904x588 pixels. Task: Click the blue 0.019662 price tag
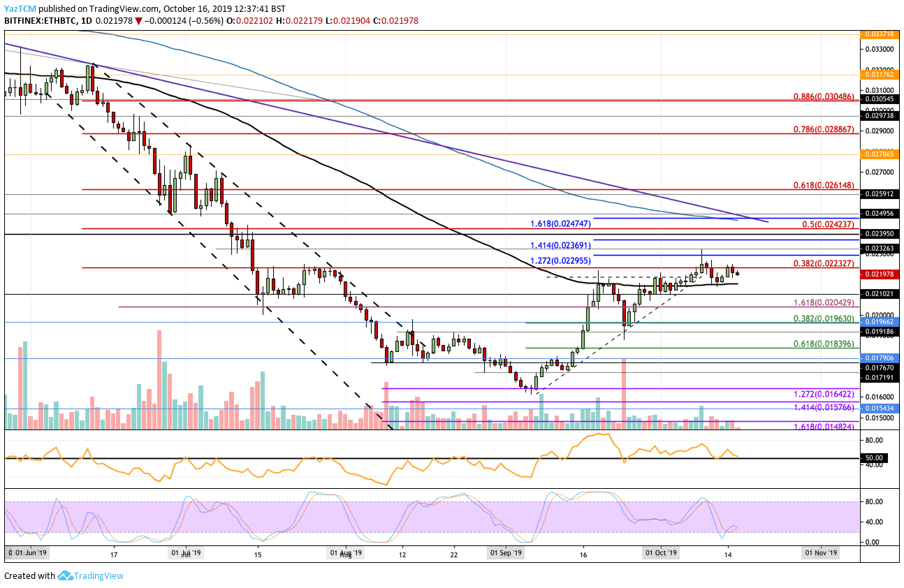point(879,322)
